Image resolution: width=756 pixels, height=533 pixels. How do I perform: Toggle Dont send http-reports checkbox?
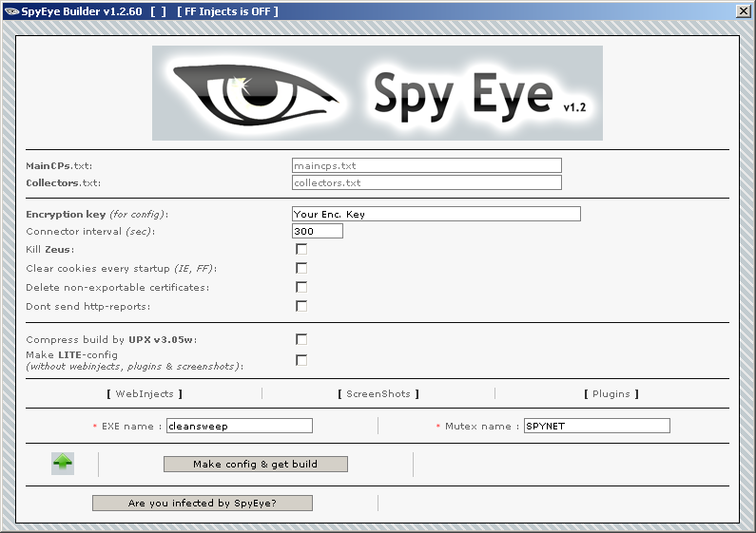301,306
